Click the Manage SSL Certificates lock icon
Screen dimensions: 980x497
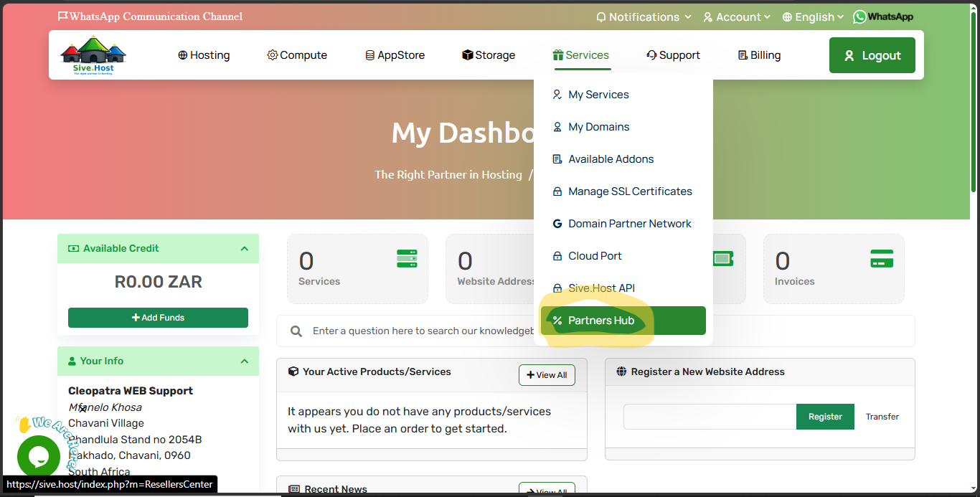(x=557, y=191)
